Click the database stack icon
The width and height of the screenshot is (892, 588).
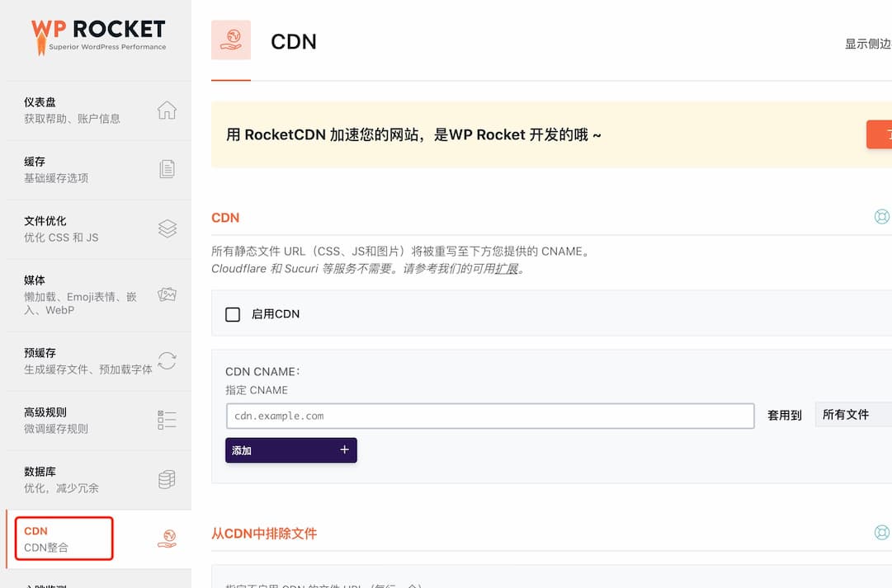click(167, 479)
